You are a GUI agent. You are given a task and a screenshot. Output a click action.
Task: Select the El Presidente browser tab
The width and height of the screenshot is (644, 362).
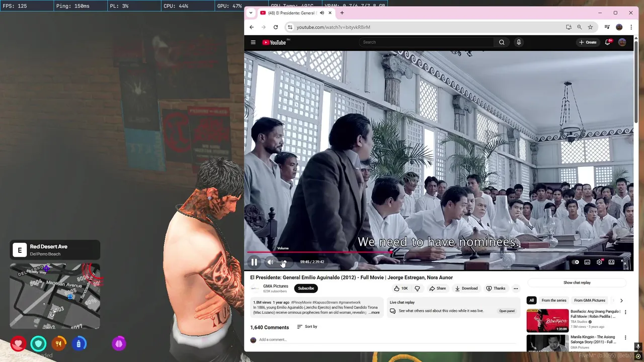point(297,13)
